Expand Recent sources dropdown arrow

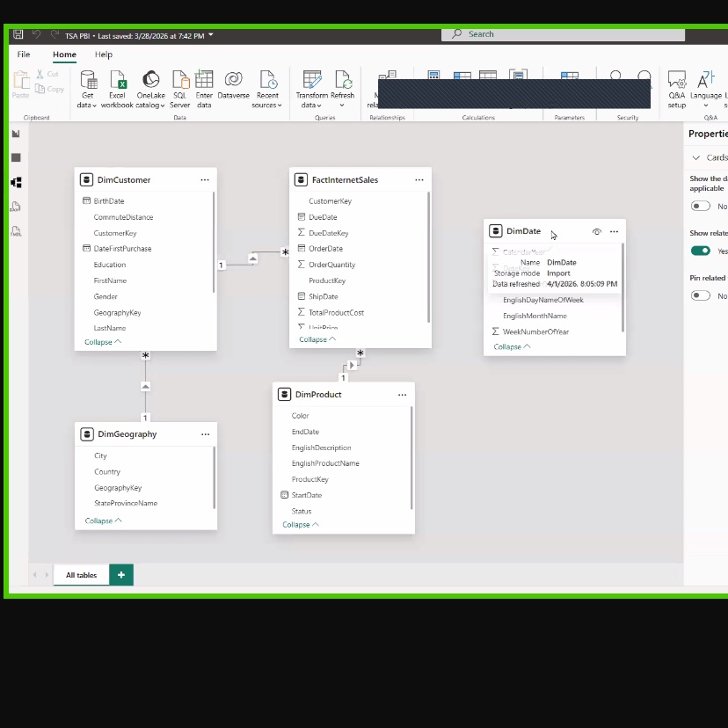[280, 106]
